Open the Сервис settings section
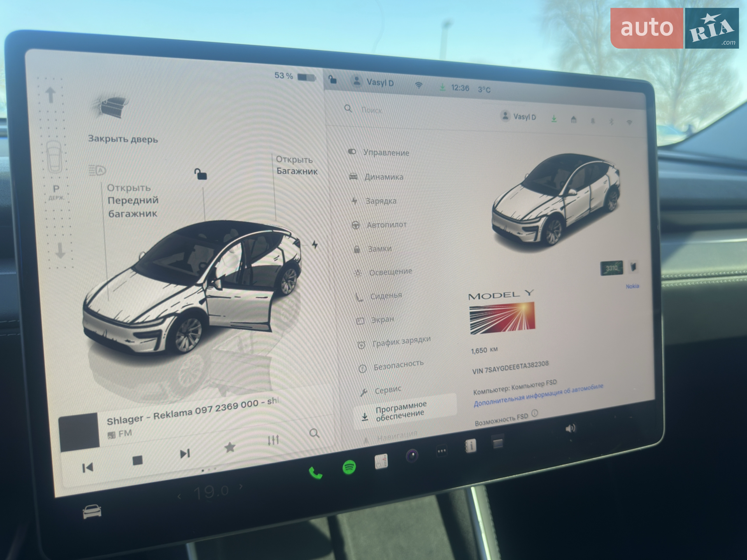Screen dimensions: 747x560 [380, 390]
